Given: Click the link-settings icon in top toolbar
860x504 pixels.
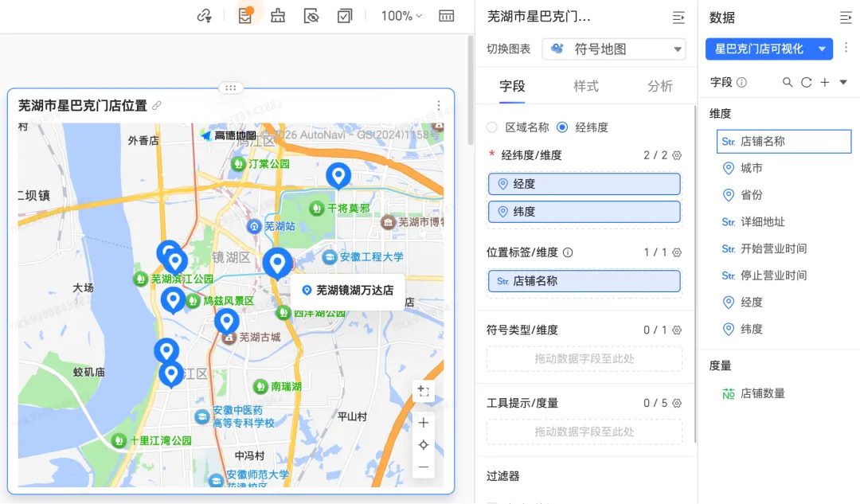Looking at the screenshot, I should (x=204, y=16).
